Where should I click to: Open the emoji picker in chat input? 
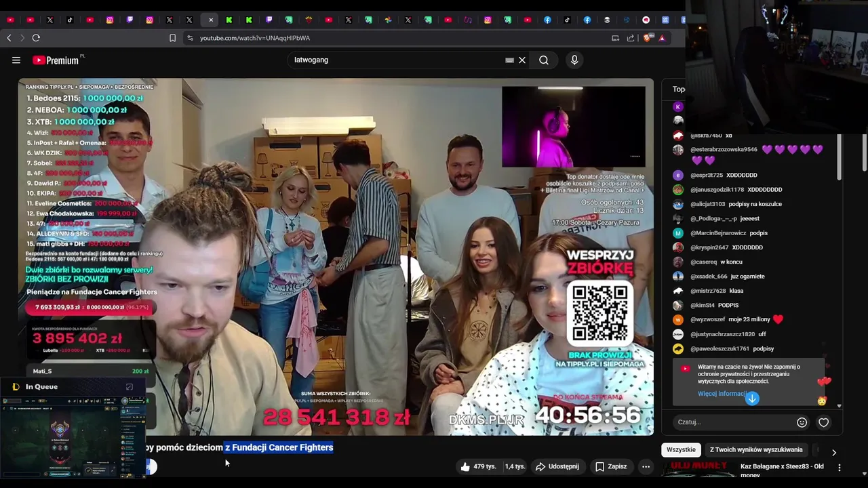[x=802, y=422]
